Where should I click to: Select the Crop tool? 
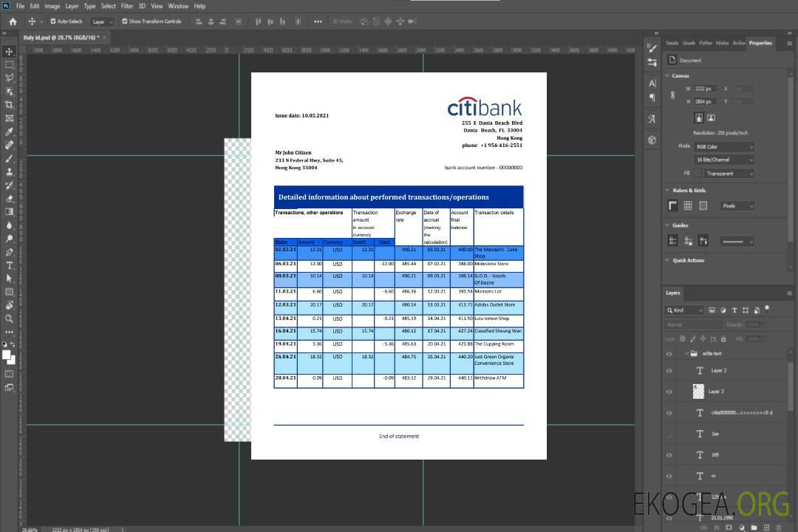9,105
